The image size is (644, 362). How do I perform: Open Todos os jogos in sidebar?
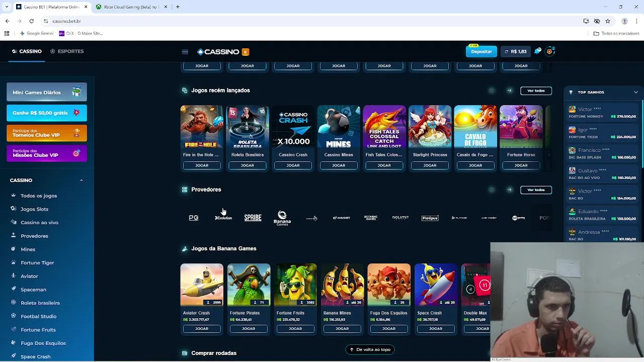(39, 196)
